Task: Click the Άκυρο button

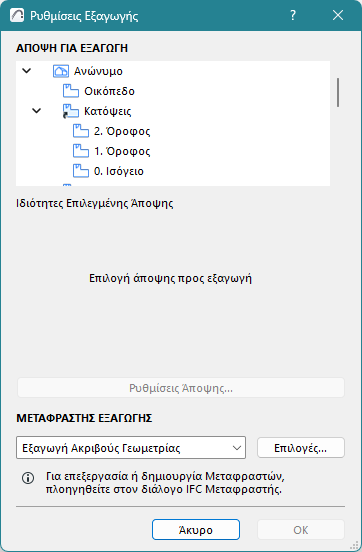Action: coord(196,529)
